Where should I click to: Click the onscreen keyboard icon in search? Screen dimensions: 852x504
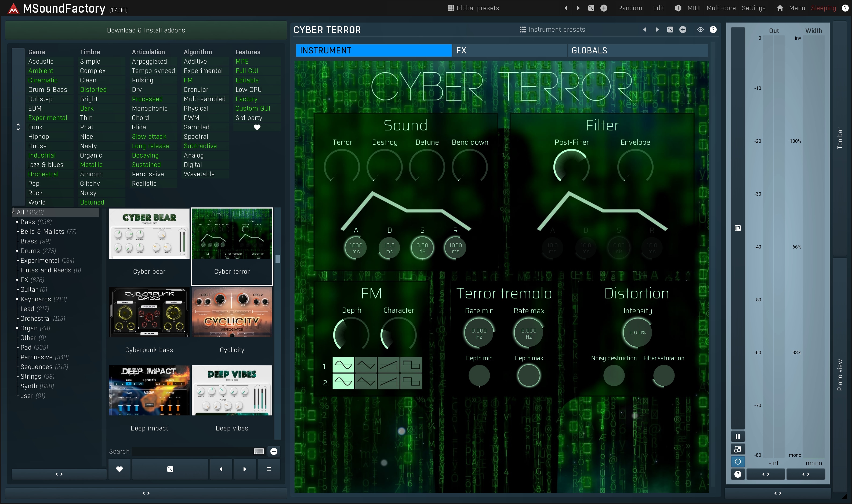click(259, 451)
